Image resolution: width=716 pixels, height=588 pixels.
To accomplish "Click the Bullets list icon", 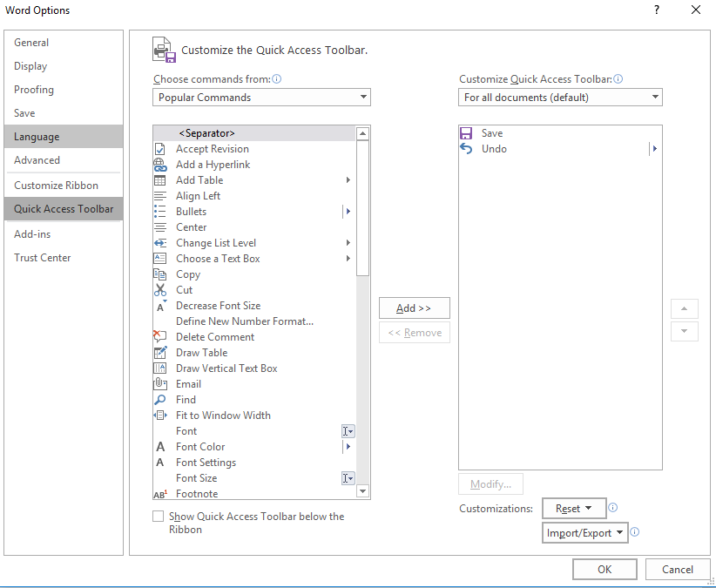I will tap(159, 212).
